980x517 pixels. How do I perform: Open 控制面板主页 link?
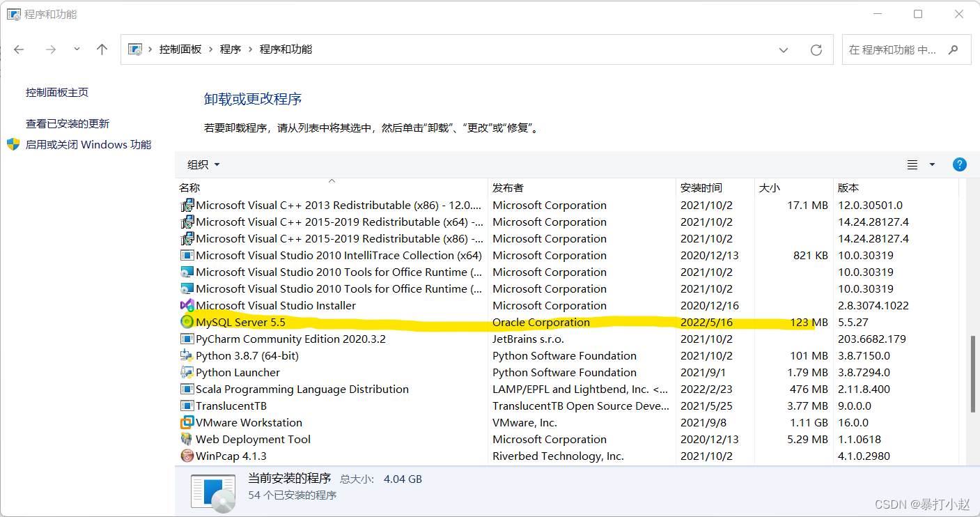pos(57,93)
